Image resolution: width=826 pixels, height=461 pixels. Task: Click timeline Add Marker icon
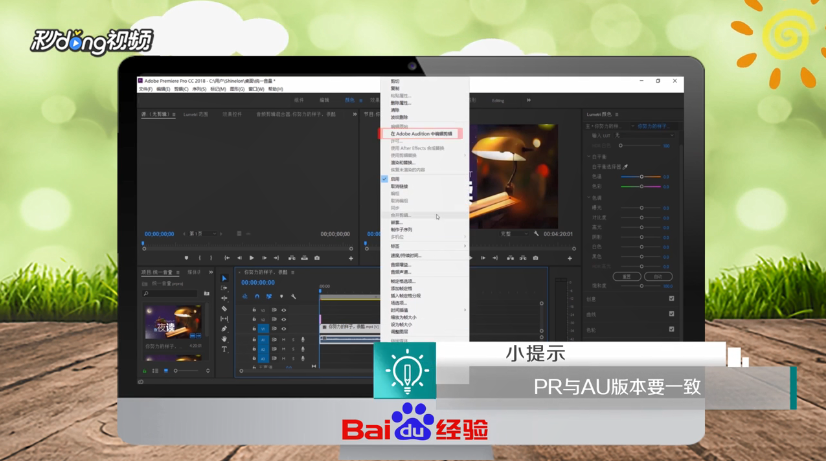point(281,297)
